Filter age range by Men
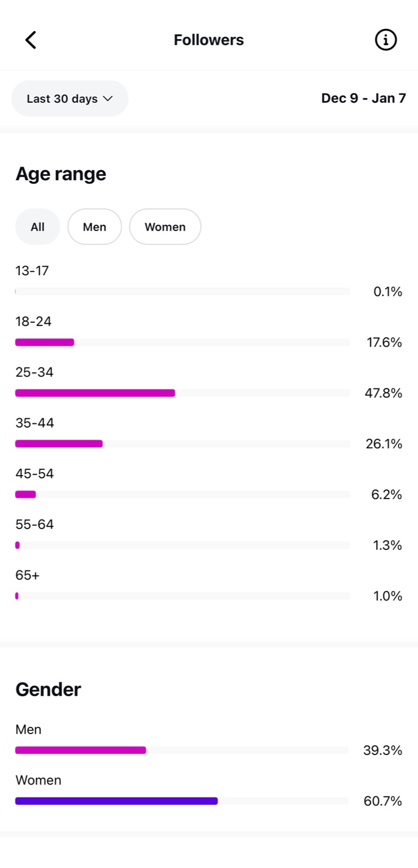 pyautogui.click(x=94, y=227)
